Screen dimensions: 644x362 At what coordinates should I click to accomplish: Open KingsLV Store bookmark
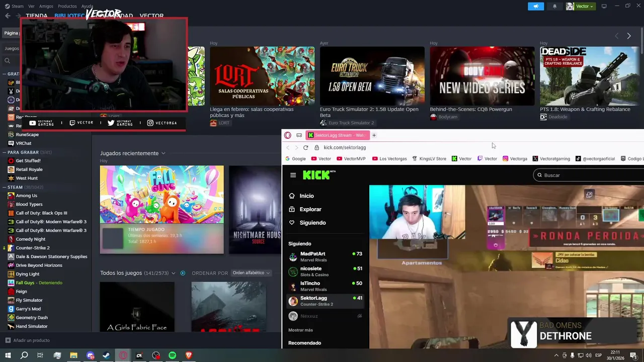coord(429,159)
